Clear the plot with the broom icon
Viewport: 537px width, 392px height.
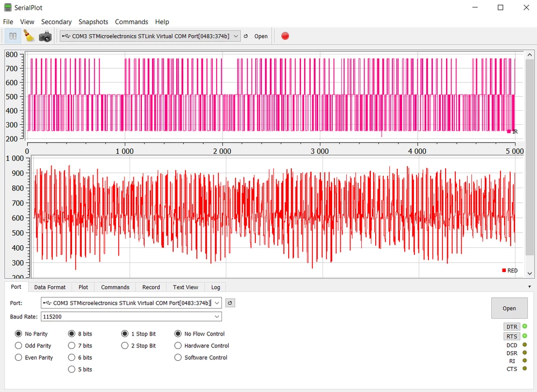(29, 36)
